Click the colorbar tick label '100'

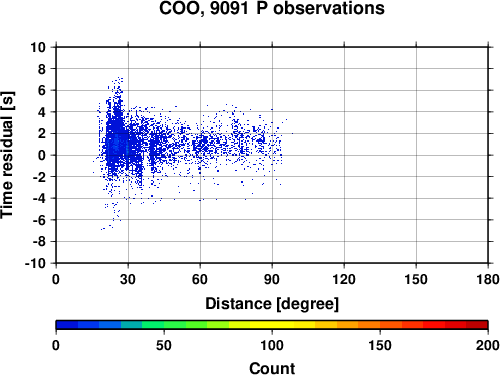tap(272, 345)
